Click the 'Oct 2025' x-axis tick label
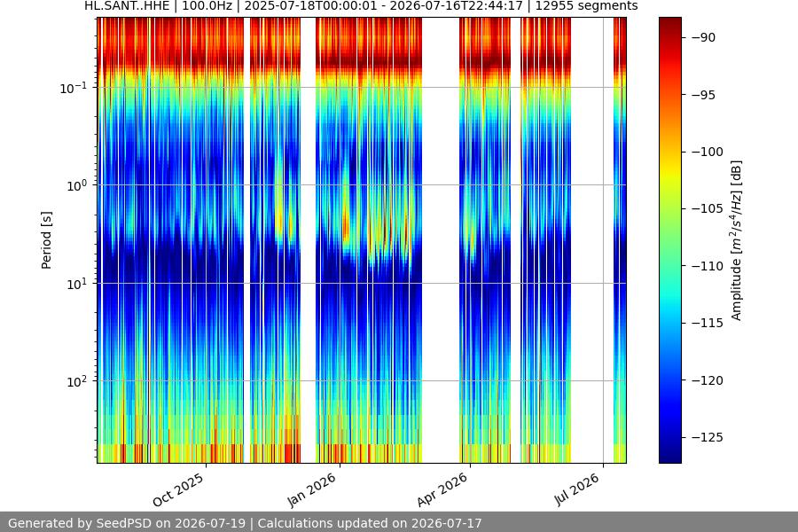798x532 pixels. click(178, 490)
